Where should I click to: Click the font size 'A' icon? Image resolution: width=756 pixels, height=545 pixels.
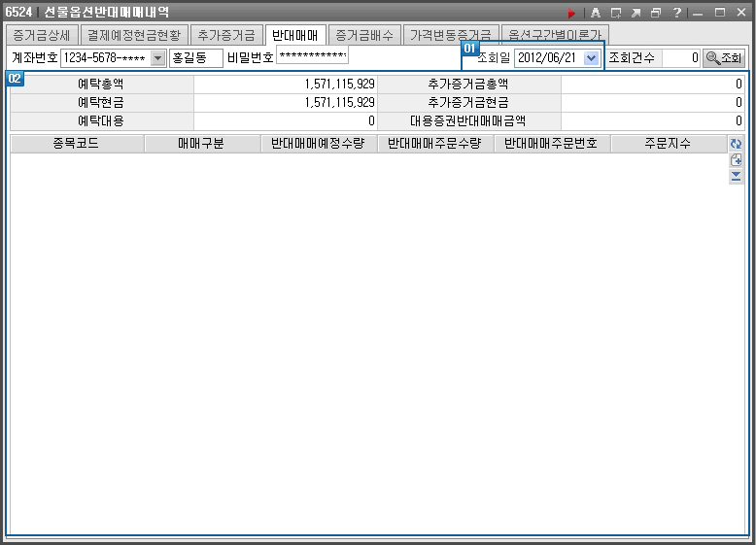tap(595, 13)
